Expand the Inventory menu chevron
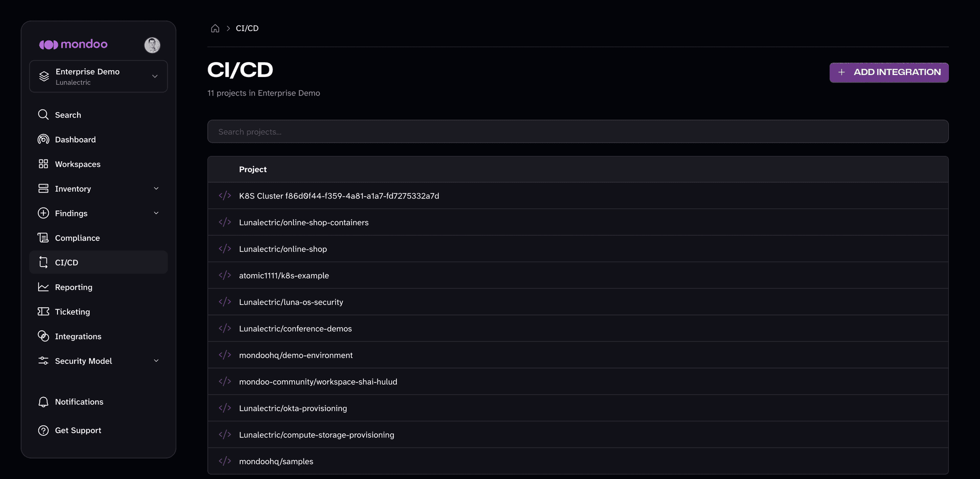The width and height of the screenshot is (980, 479). coord(156,188)
